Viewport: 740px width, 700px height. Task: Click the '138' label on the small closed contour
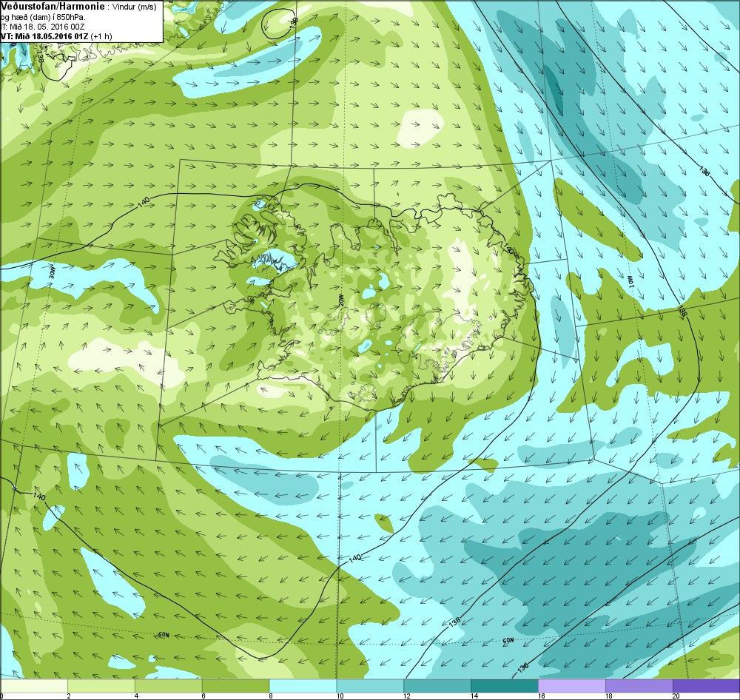(295, 21)
